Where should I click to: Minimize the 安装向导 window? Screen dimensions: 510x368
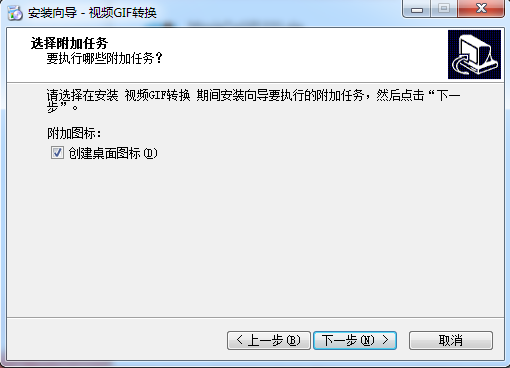click(x=417, y=9)
